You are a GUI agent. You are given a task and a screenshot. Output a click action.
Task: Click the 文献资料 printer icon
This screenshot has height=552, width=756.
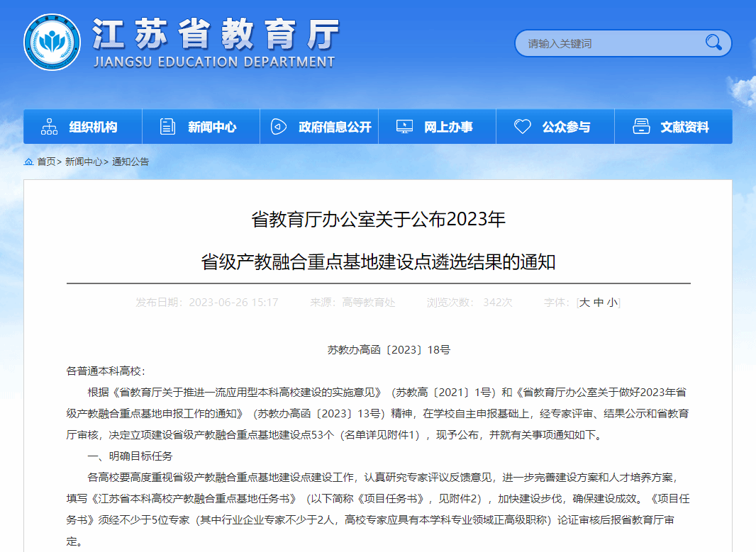[x=641, y=127]
